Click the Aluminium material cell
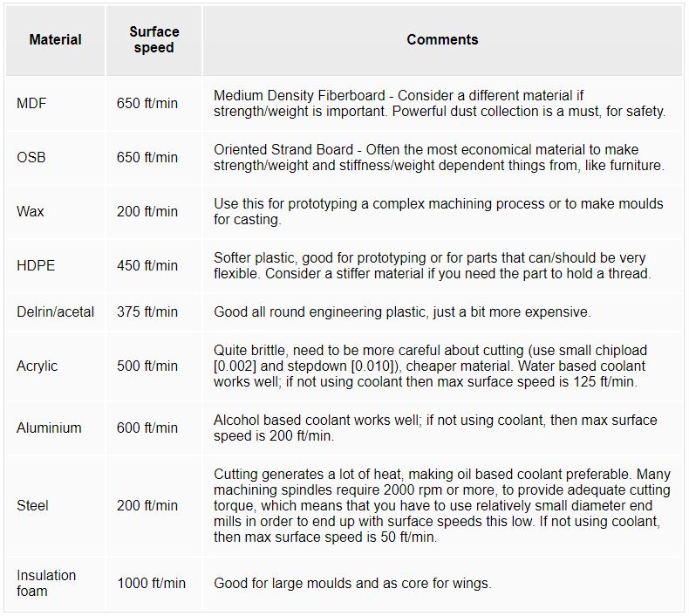Screen dimensions: 689x616 [x=49, y=428]
